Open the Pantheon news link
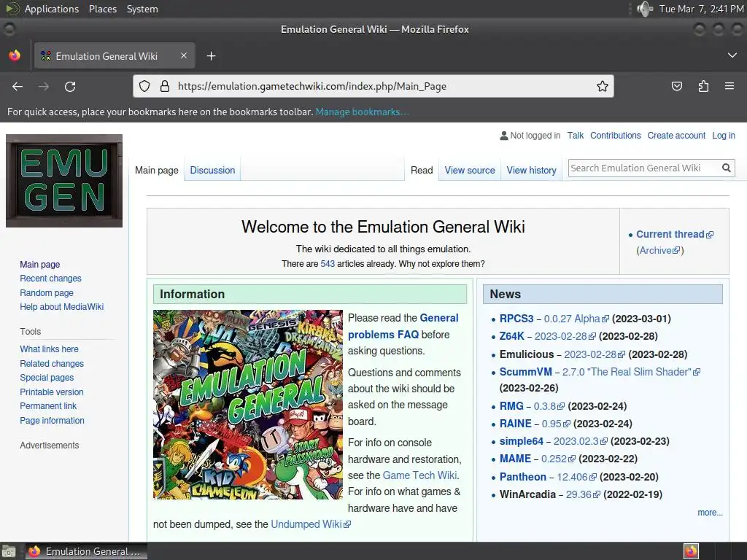The width and height of the screenshot is (747, 560). point(522,477)
